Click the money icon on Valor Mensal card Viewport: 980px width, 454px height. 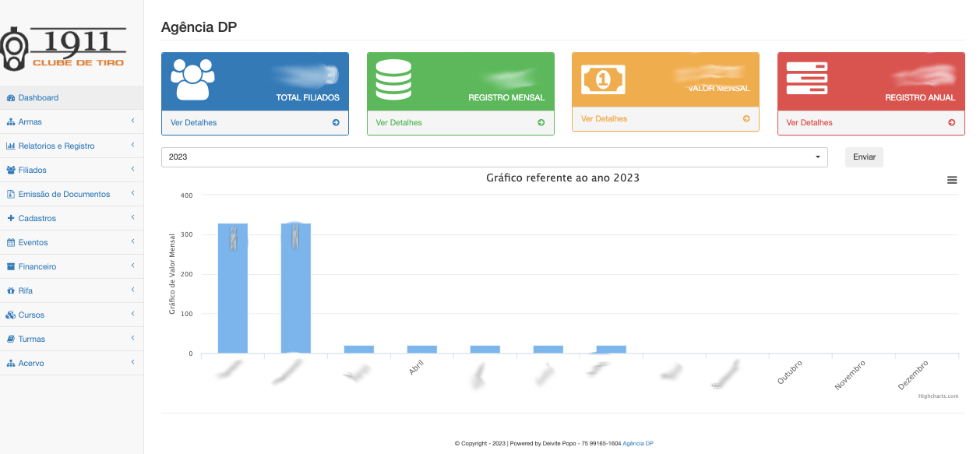(x=603, y=79)
